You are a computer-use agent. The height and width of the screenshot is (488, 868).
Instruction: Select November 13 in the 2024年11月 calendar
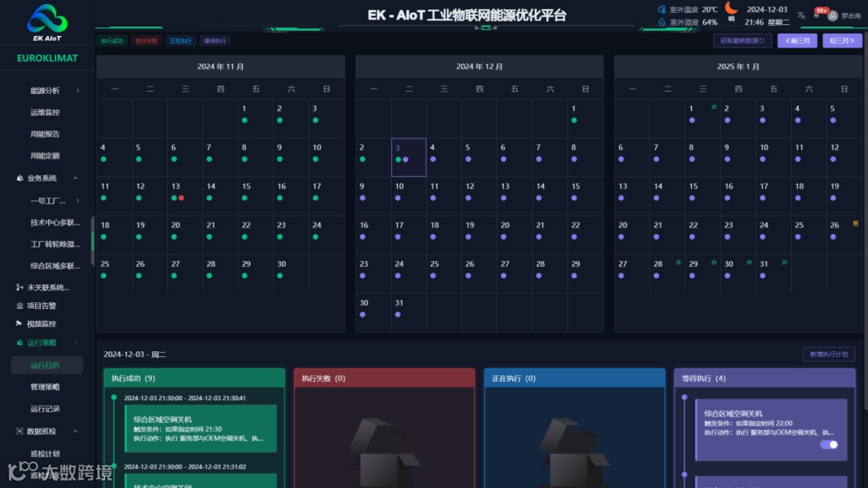pos(185,196)
